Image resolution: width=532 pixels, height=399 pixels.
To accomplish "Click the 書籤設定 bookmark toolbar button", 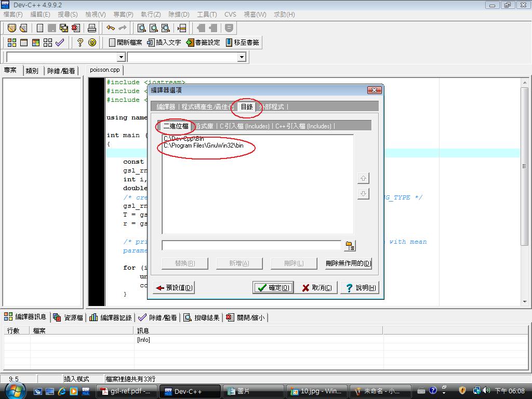I will (x=204, y=43).
